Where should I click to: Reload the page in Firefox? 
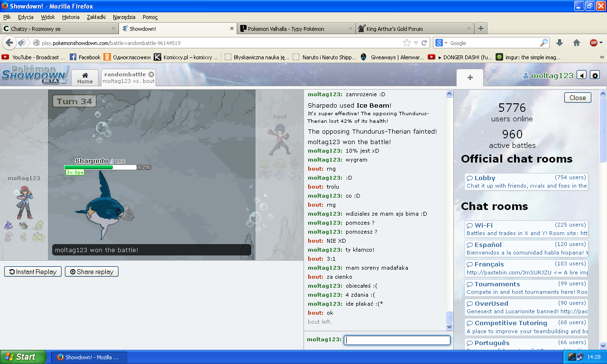point(424,43)
